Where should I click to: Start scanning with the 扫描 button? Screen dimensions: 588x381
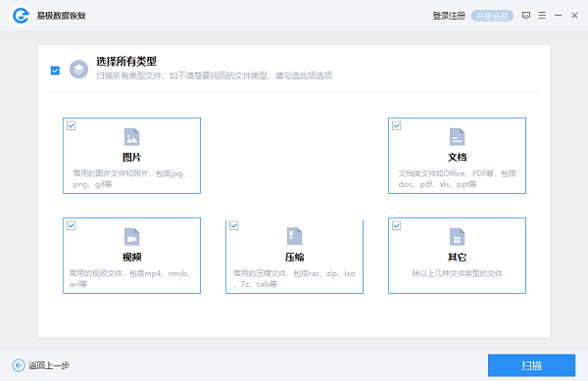coord(531,365)
